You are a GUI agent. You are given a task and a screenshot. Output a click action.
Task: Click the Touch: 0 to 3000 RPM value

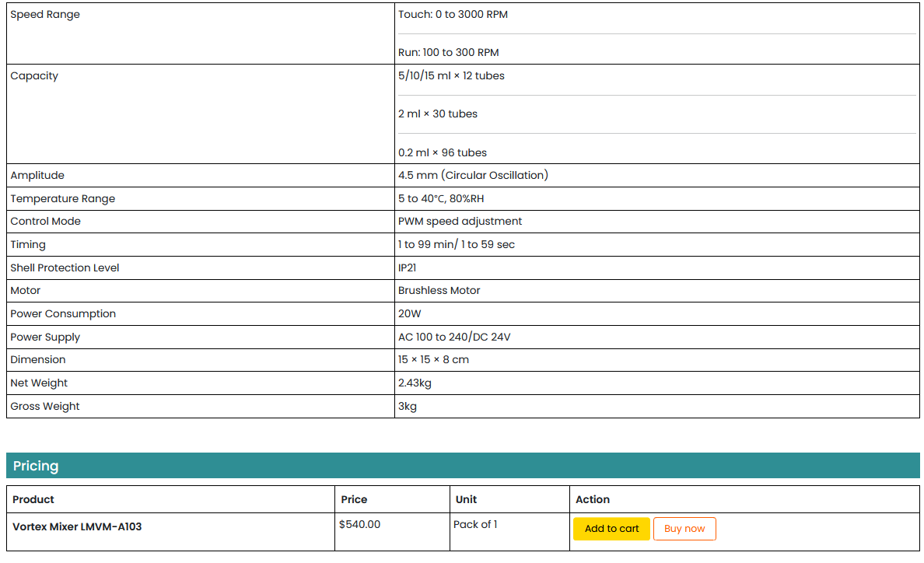453,15
